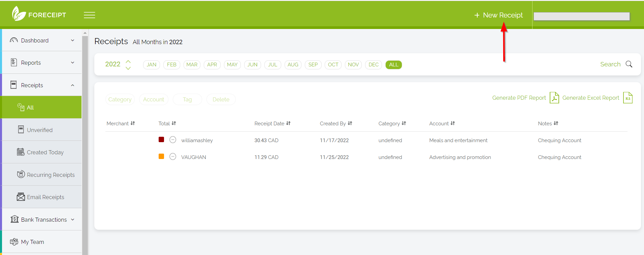The width and height of the screenshot is (644, 255).
Task: Expand the Bank Transactions menu
Action: click(42, 220)
